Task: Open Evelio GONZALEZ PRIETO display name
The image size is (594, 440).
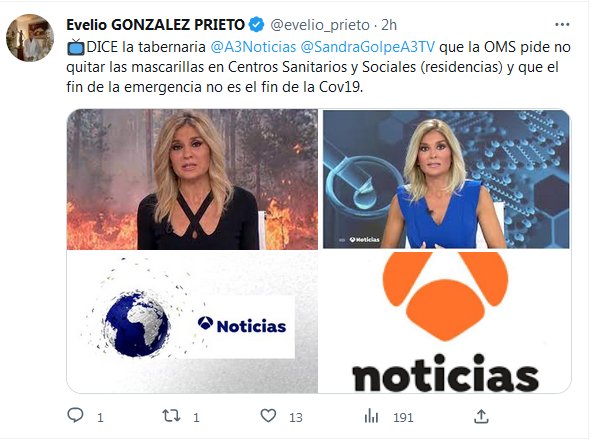Action: pyautogui.click(x=155, y=25)
